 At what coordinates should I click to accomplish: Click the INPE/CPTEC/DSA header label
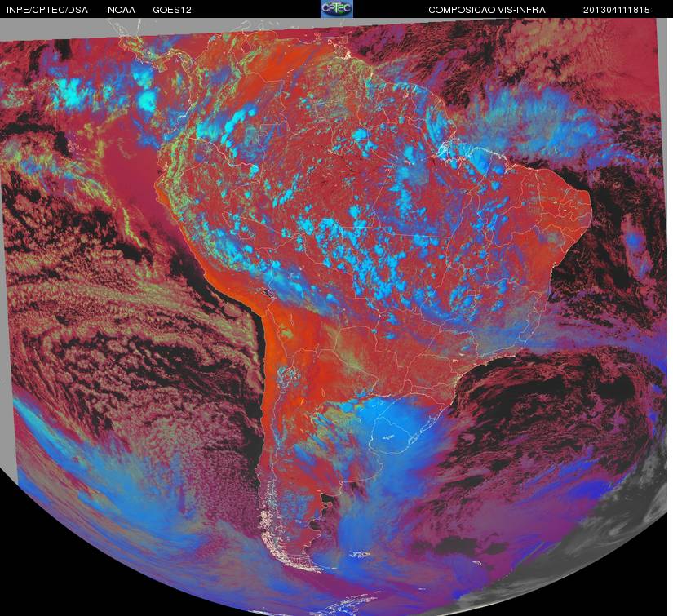[47, 10]
